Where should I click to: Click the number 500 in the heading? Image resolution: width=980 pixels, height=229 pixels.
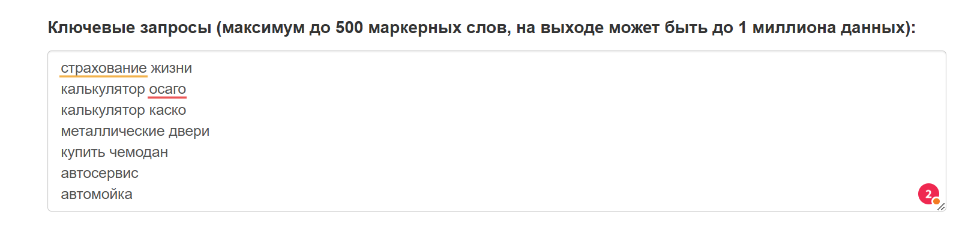(x=349, y=28)
